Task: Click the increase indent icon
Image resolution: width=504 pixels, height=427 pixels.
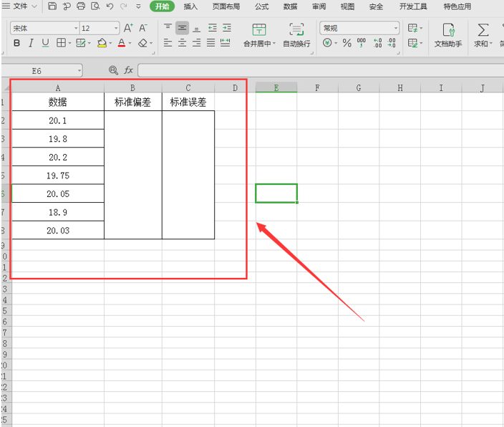Action: click(227, 28)
